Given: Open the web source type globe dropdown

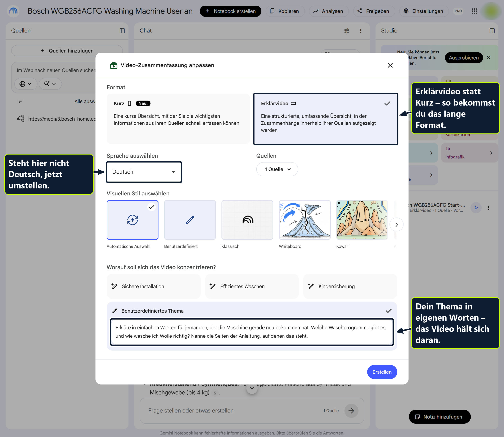Looking at the screenshot, I should 26,84.
